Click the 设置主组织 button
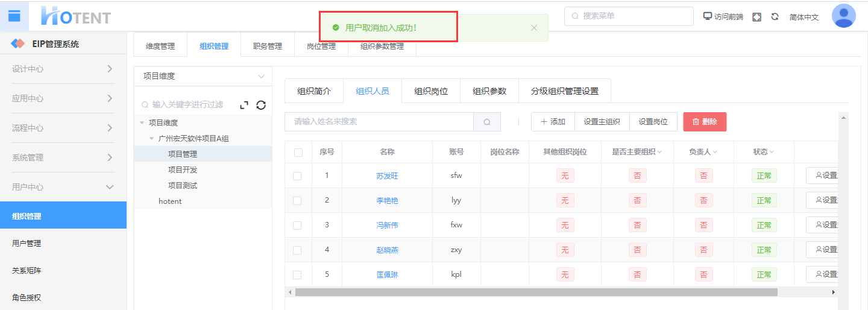868x310 pixels. [602, 122]
